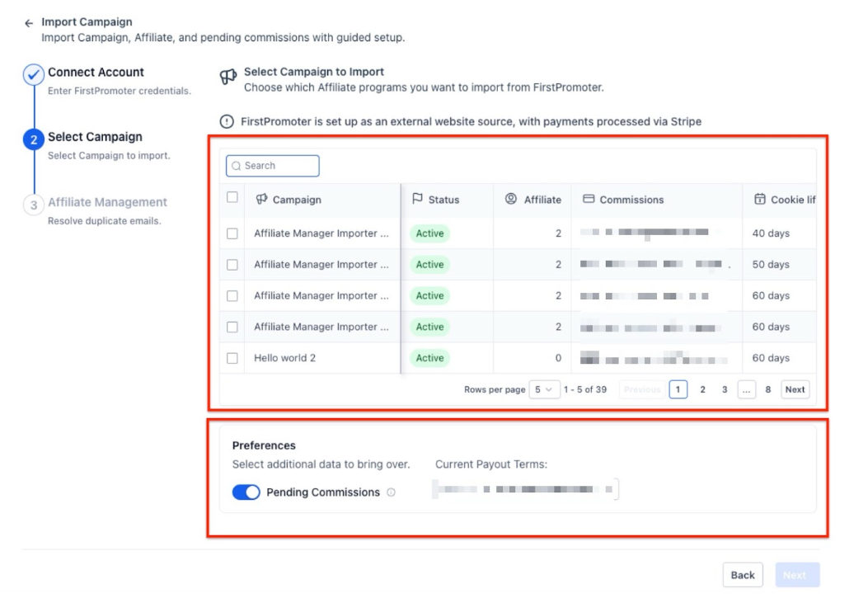Screen dimensions: 868x603
Task: Check the campaign row with 50 days cookie
Action: 232,265
